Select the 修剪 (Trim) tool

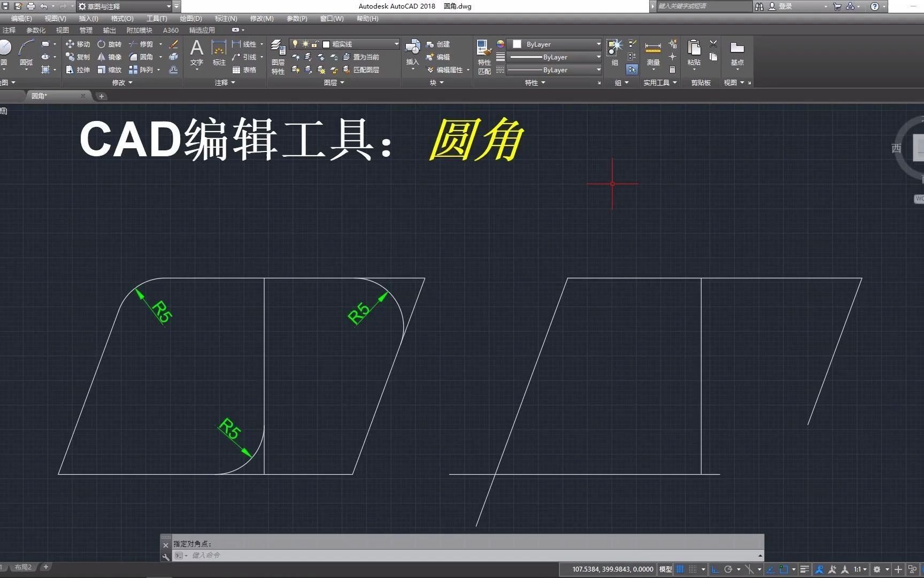tap(145, 44)
